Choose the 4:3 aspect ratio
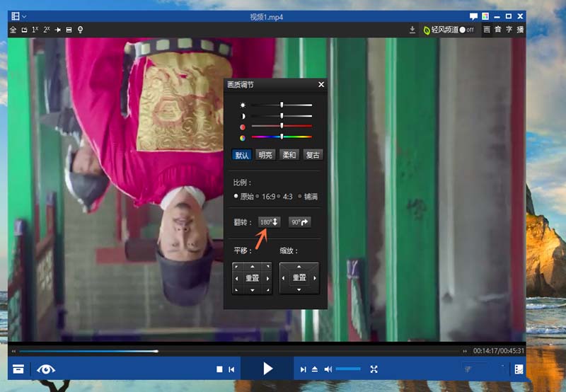The height and width of the screenshot is (392, 566). 285,197
